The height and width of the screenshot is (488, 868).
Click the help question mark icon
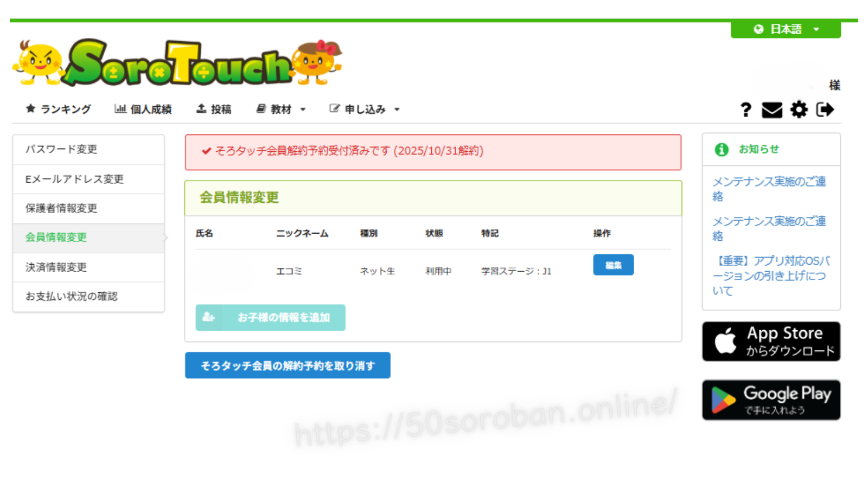pyautogui.click(x=746, y=110)
